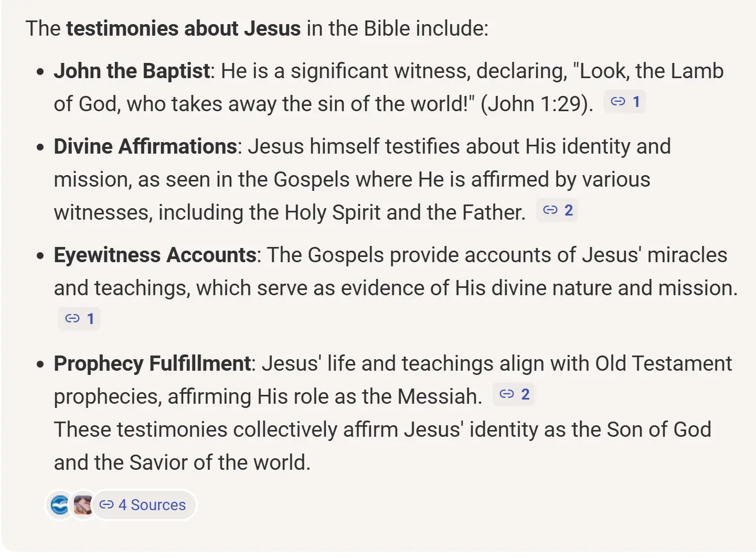This screenshot has height=560, width=756.
Task: Click the "Holy Spirit and the Father" text
Action: [x=404, y=212]
